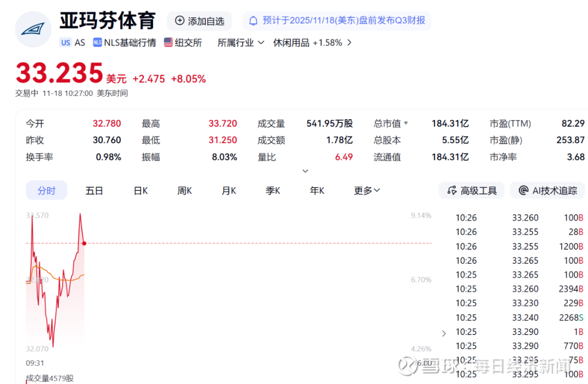588x384 pixels.
Task: Click the 高级工具 tool icon
Action: coord(452,190)
